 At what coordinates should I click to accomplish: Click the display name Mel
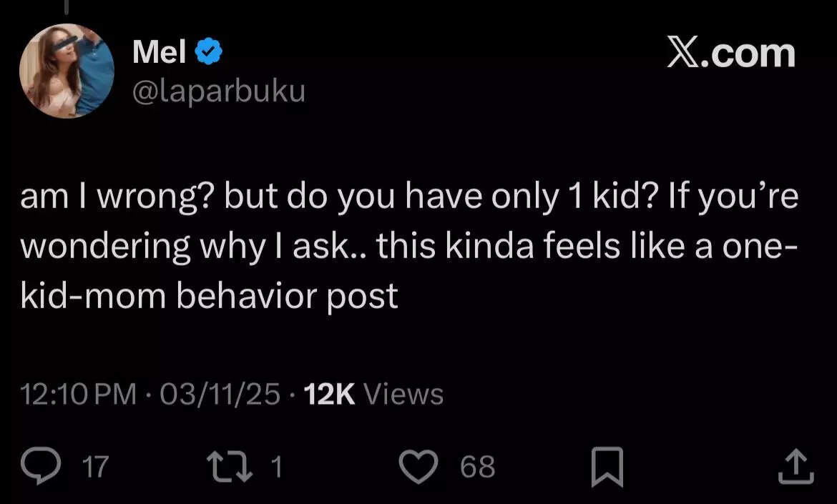160,52
